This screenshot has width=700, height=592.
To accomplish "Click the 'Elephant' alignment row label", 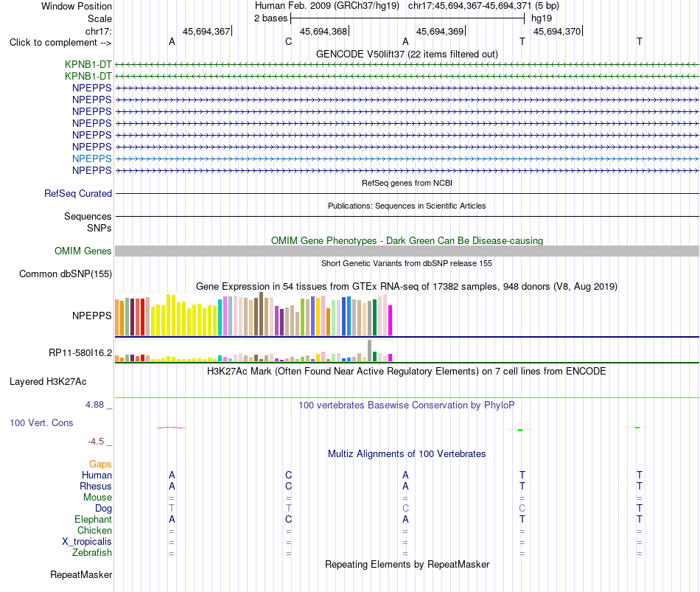I will (x=93, y=519).
